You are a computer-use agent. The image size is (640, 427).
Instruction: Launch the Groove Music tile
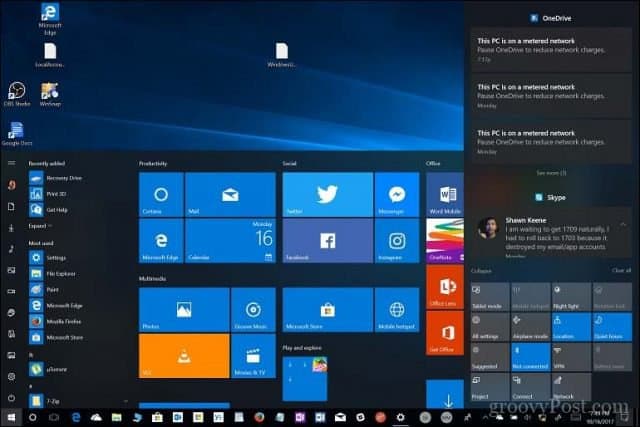(x=253, y=310)
